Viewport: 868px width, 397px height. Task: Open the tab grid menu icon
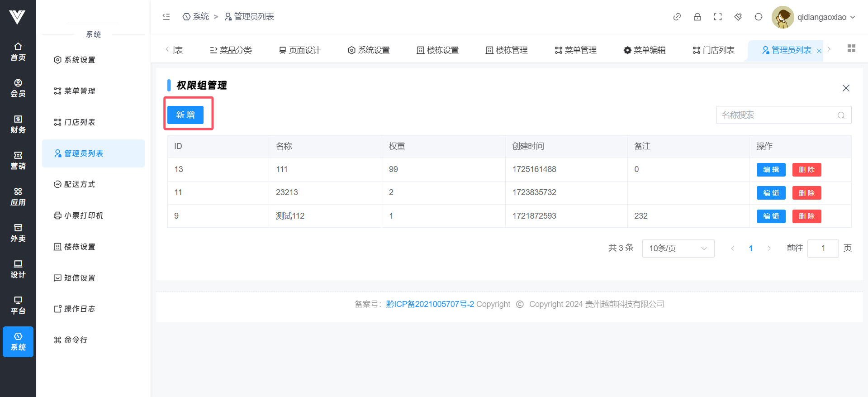(x=851, y=48)
